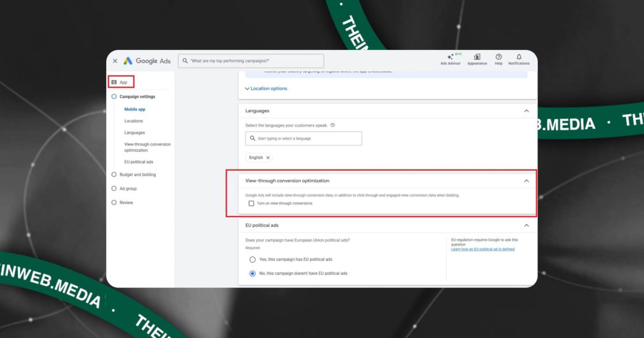This screenshot has width=644, height=338.
Task: Open Help from the top bar
Action: coord(498,60)
